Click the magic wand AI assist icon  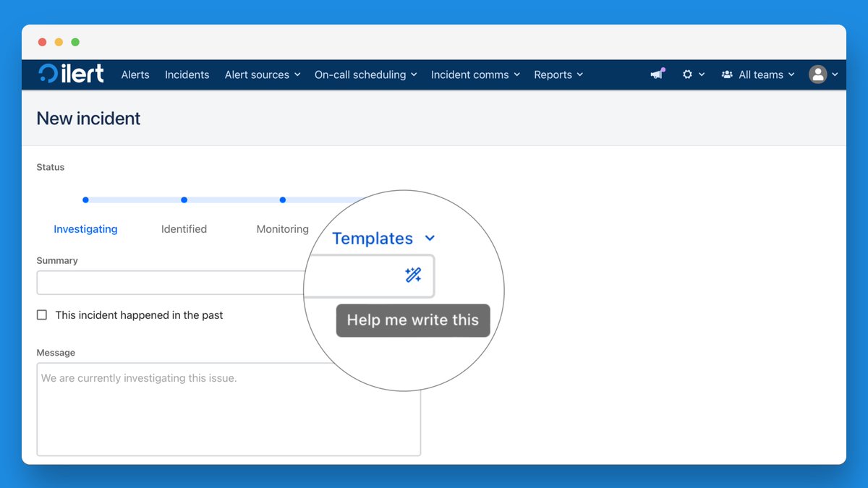pos(413,275)
